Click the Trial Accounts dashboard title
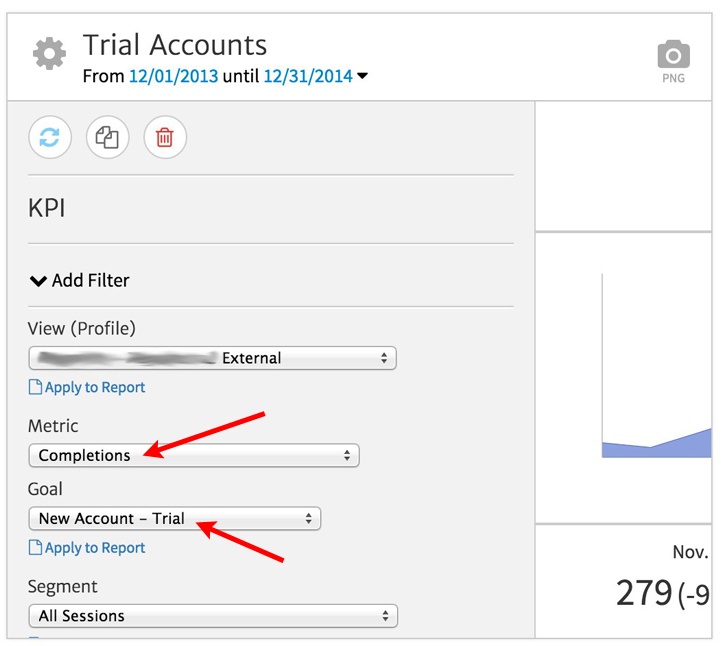The image size is (721, 646). pyautogui.click(x=175, y=45)
